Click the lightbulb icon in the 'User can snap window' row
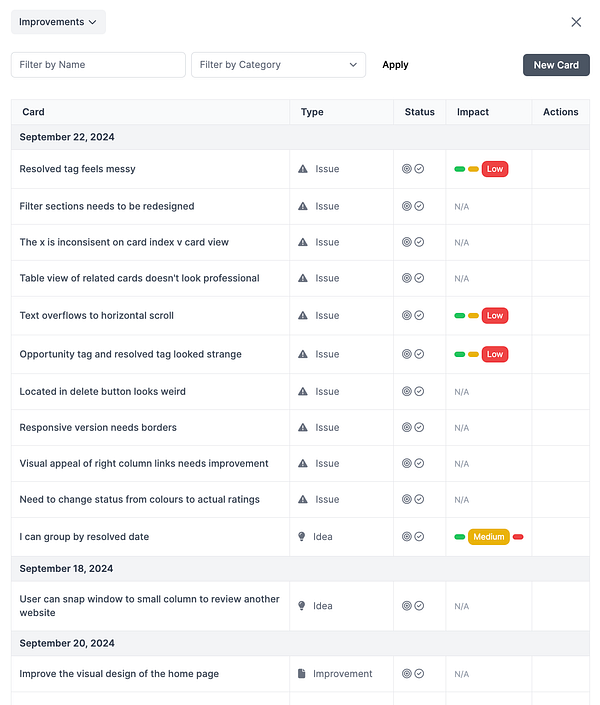600x705 pixels. [302, 606]
